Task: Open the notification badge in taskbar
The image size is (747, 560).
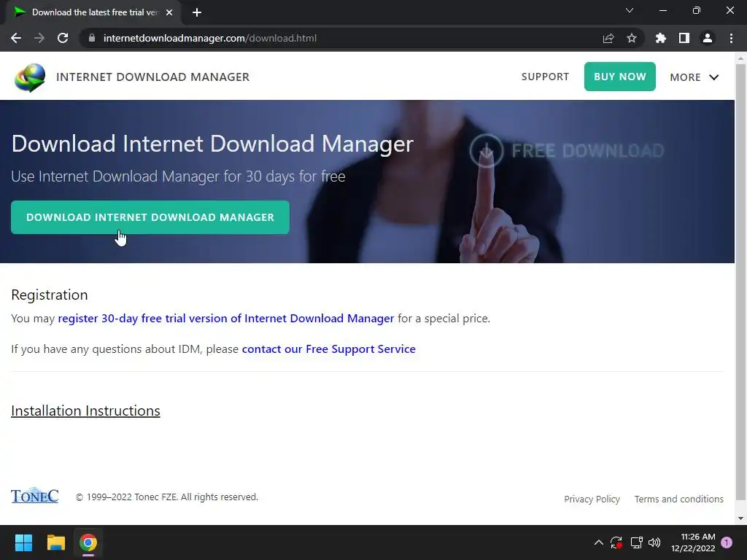Action: coord(727,542)
